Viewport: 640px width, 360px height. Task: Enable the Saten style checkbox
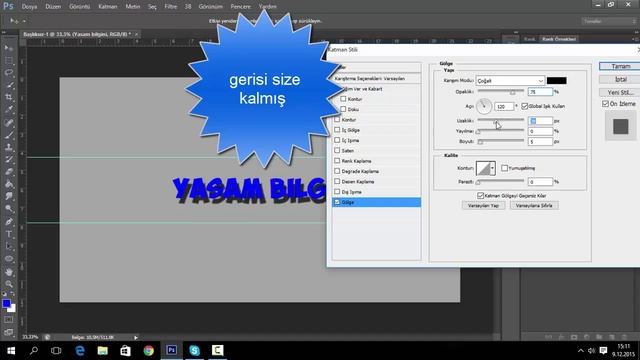tap(337, 151)
